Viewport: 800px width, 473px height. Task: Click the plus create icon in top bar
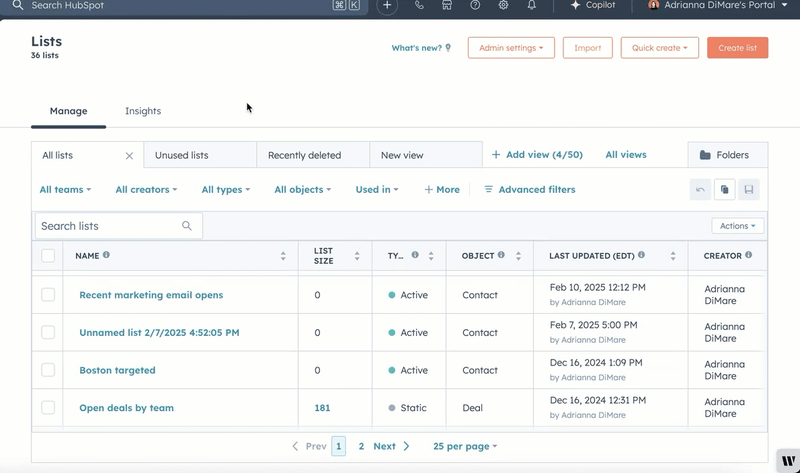tap(387, 6)
